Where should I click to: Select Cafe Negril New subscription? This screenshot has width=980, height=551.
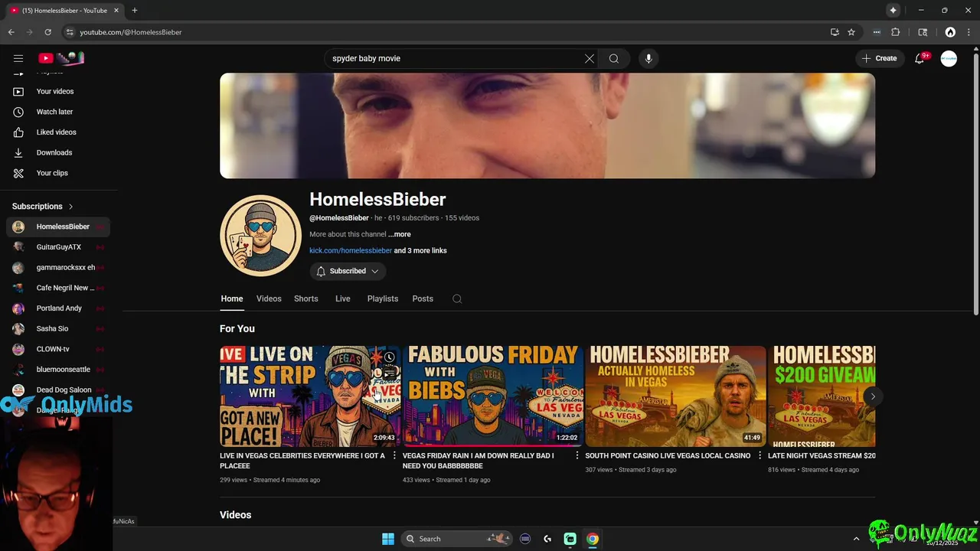58,288
